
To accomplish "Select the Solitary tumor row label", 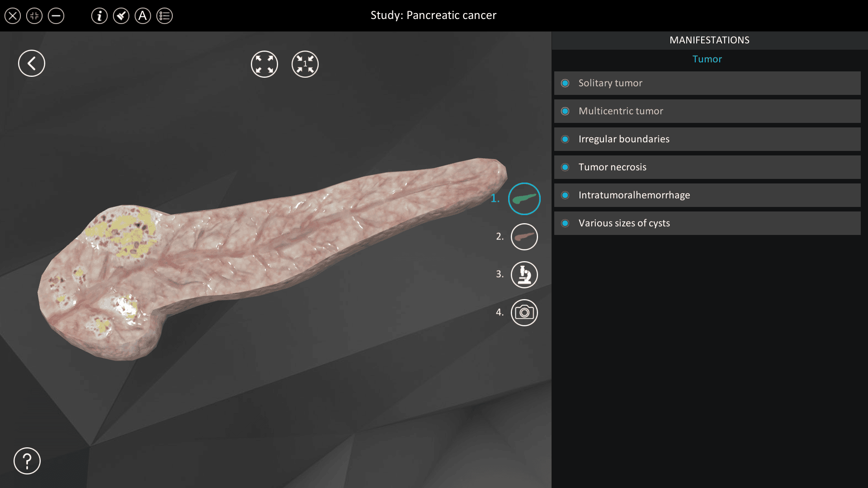I will pos(610,83).
